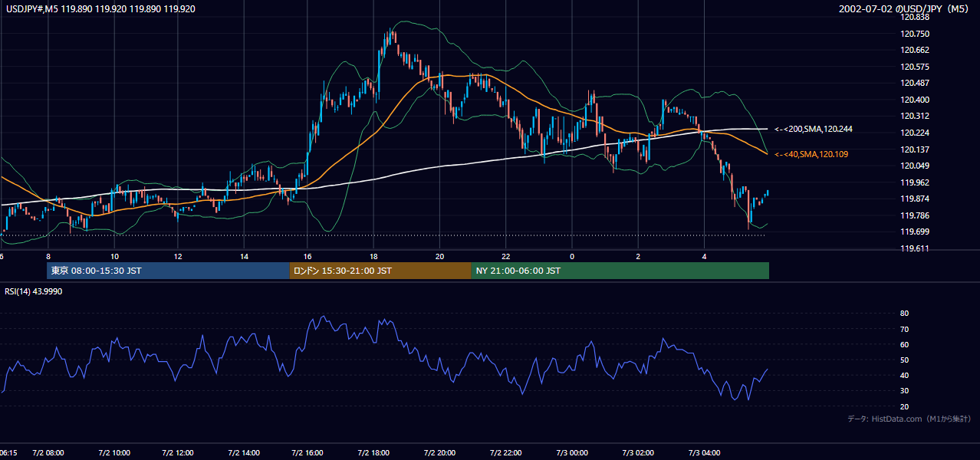Viewport: 980px width, 460px height.
Task: Click the 7/2 22:00 bottom time label
Action: click(x=506, y=453)
